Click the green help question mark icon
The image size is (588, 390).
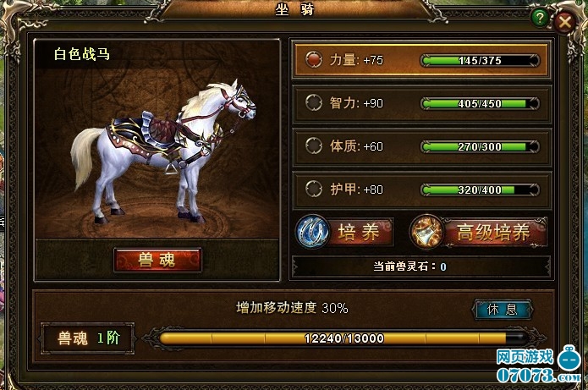click(x=540, y=18)
